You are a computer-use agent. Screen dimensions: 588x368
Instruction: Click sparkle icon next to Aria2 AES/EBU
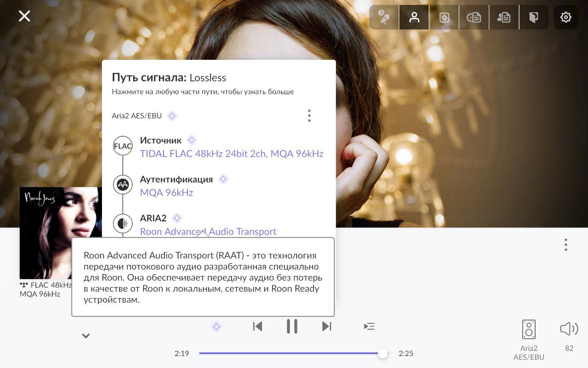point(172,116)
